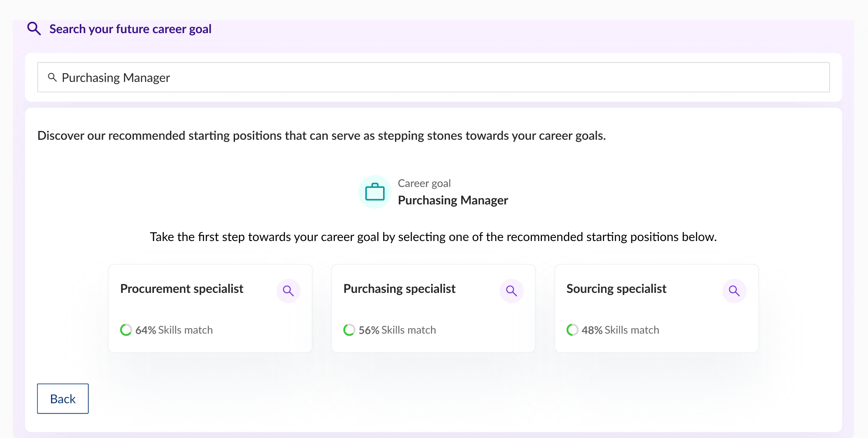
Task: Click the 64% skills match progress ring
Action: tap(126, 330)
